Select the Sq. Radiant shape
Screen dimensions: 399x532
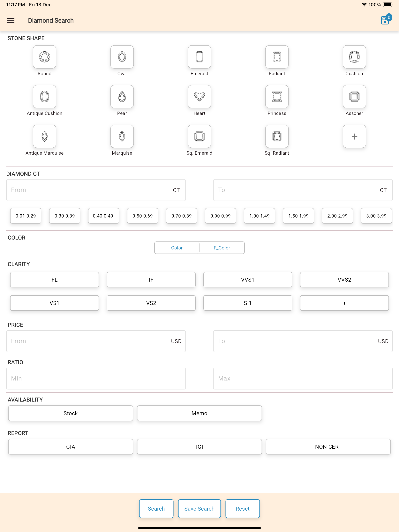[277, 136]
